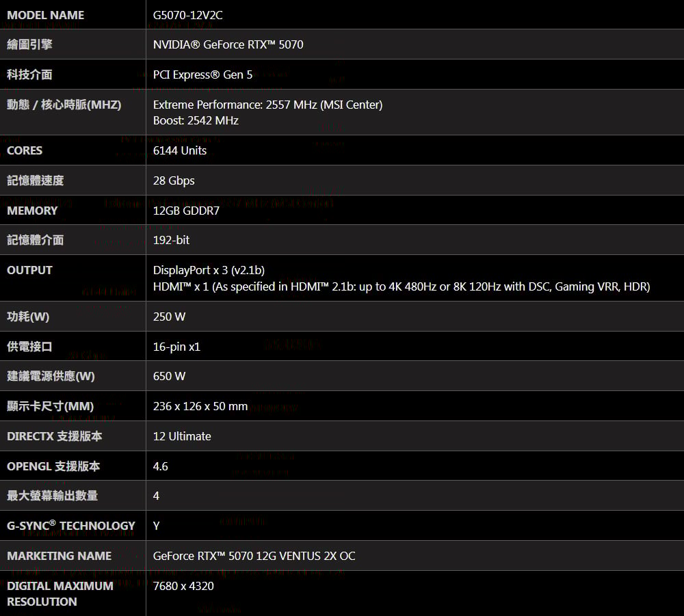Click the 250 W power value
This screenshot has height=616, width=684.
tap(169, 317)
